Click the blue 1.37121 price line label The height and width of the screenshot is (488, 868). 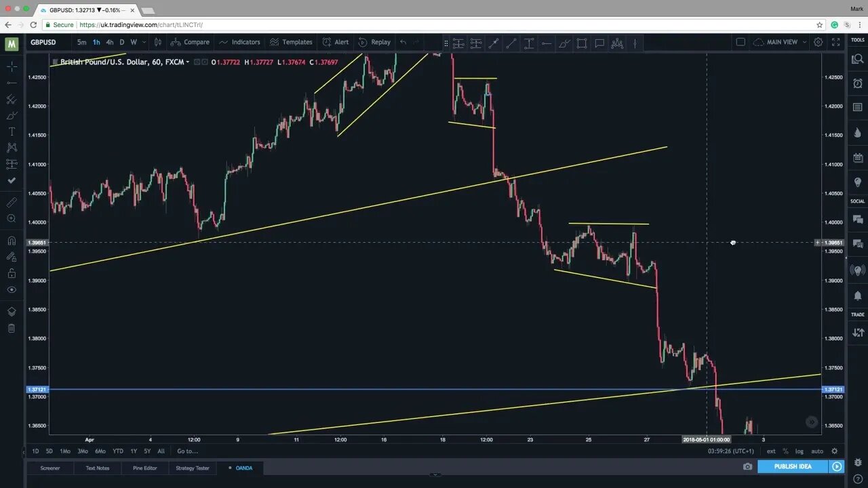[833, 390]
